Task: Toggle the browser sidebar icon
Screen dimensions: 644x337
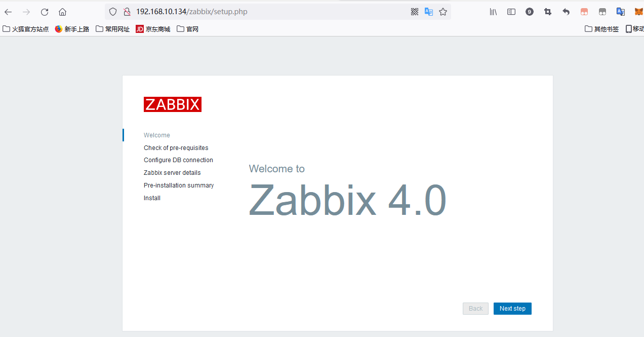Action: 511,12
